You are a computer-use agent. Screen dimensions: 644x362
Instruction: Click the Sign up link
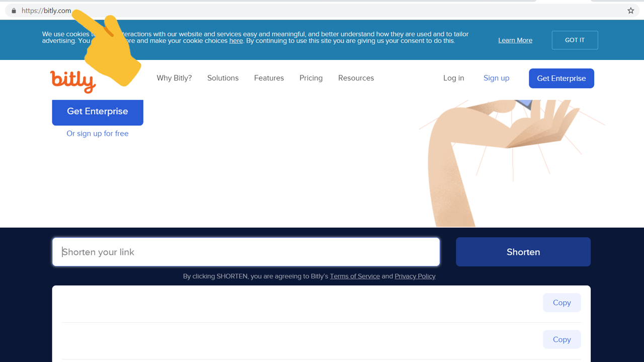click(x=497, y=78)
